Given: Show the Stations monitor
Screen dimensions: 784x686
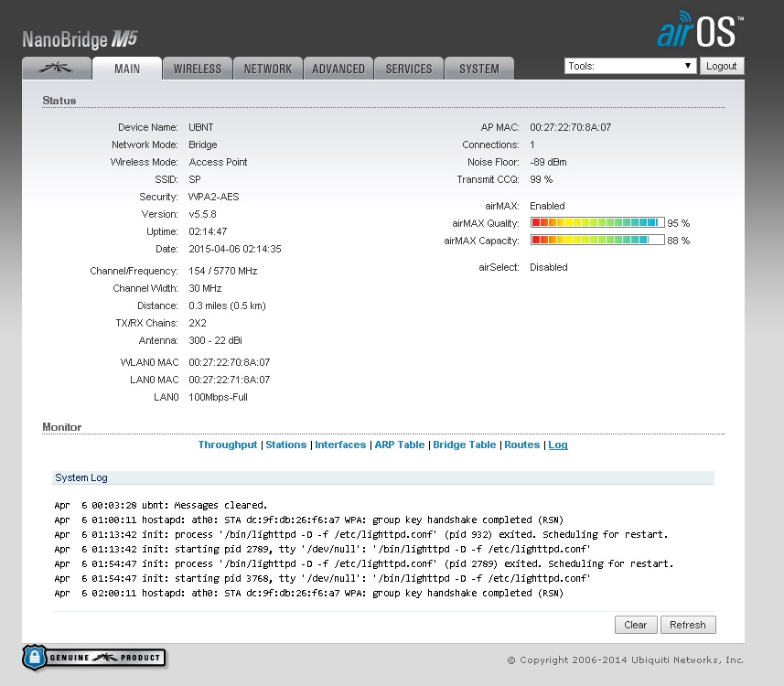Looking at the screenshot, I should click(x=286, y=445).
